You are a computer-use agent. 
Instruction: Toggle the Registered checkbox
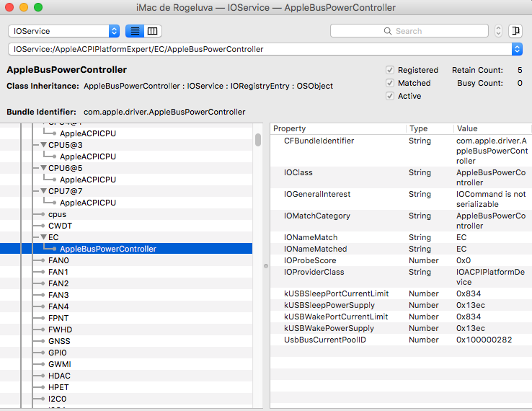click(390, 70)
